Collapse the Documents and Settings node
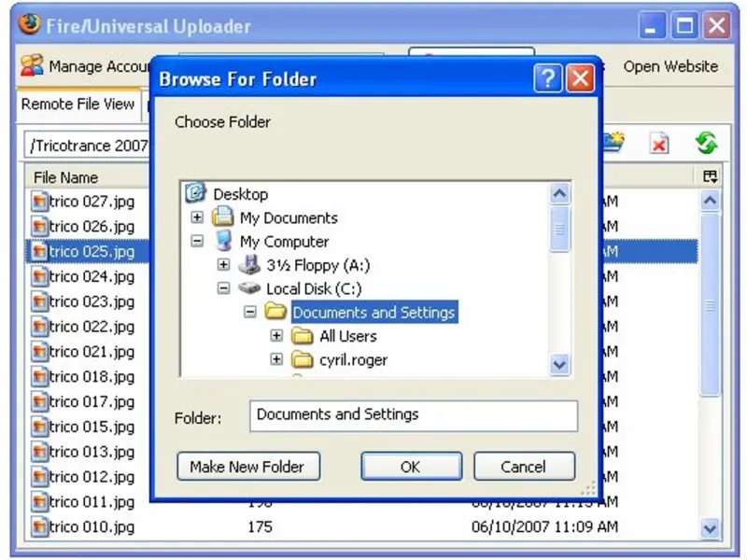Screen dimensions: 747x560 pos(250,312)
